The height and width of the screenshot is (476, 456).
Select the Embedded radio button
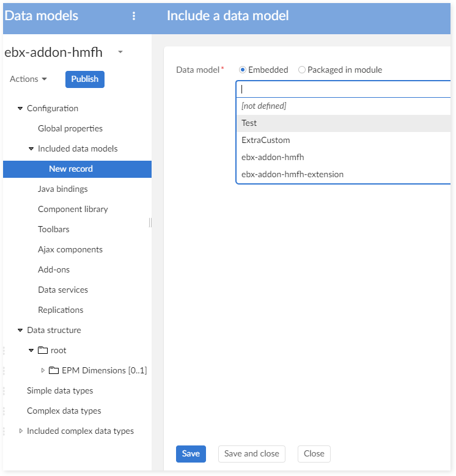[x=242, y=70]
